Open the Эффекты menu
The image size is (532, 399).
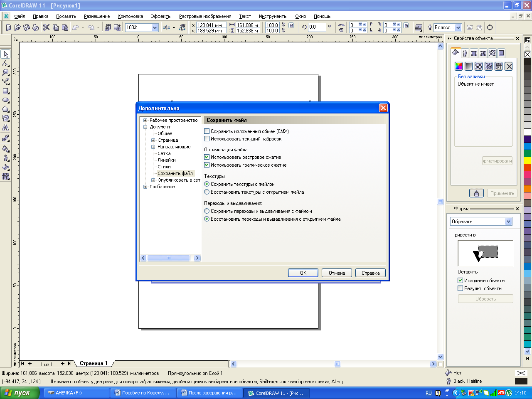161,16
